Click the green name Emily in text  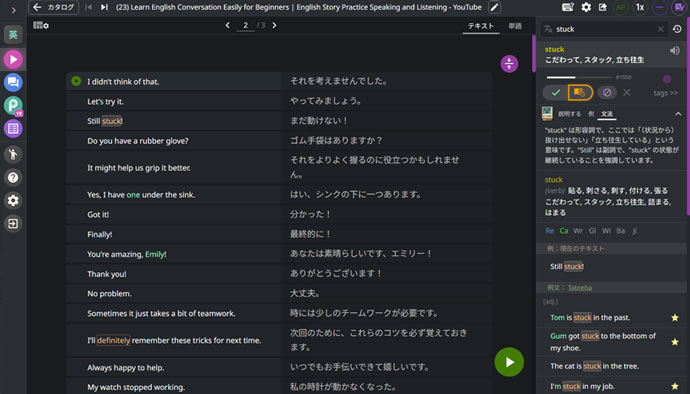[154, 254]
